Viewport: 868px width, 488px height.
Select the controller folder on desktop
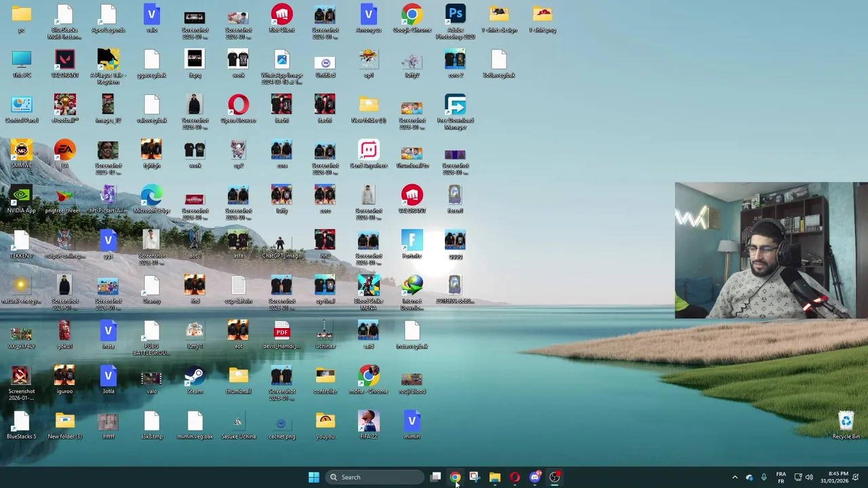coord(325,381)
